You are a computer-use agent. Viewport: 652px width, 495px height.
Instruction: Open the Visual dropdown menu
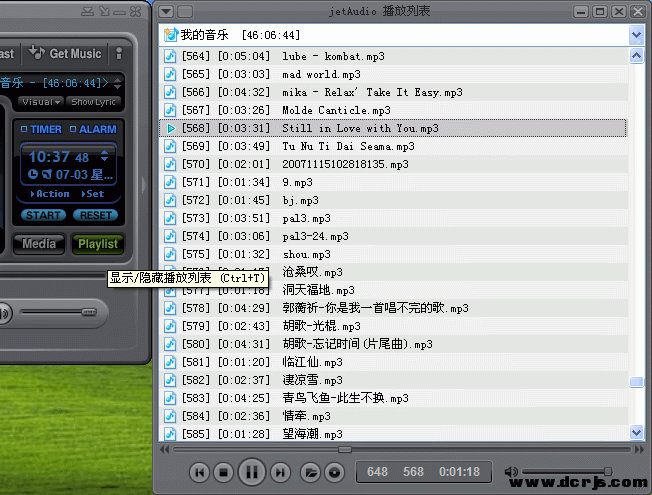click(41, 102)
